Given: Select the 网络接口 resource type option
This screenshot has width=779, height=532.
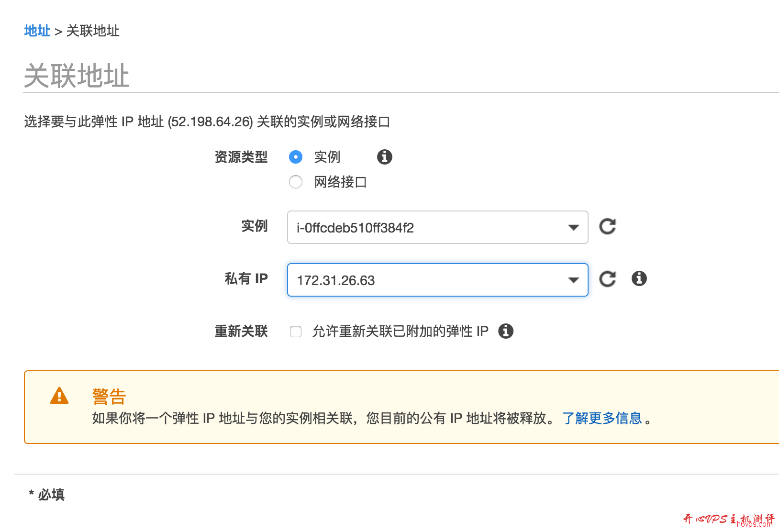Looking at the screenshot, I should [296, 182].
